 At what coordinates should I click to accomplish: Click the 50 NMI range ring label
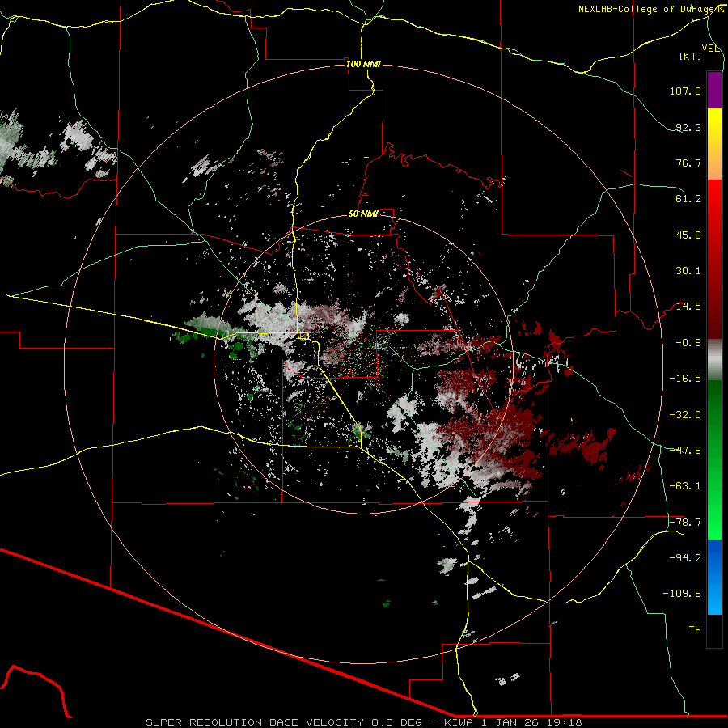pos(363,214)
